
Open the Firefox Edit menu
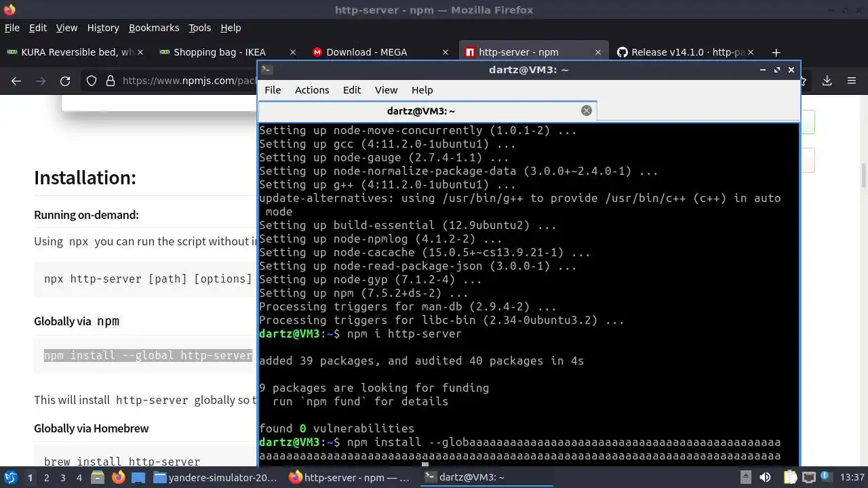37,28
